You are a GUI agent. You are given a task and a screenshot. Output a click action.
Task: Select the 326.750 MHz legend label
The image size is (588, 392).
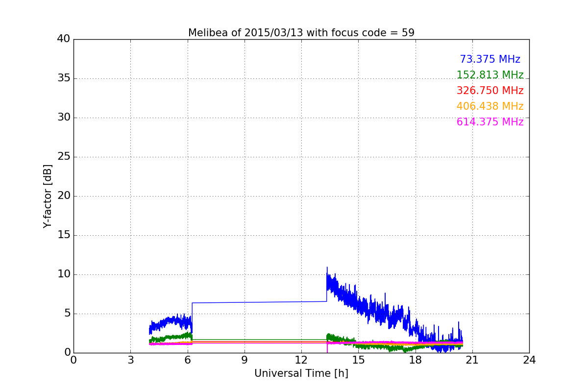pyautogui.click(x=490, y=91)
